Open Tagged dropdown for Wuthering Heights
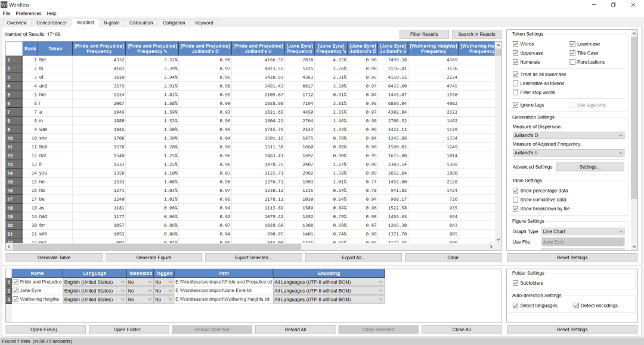 164,300
